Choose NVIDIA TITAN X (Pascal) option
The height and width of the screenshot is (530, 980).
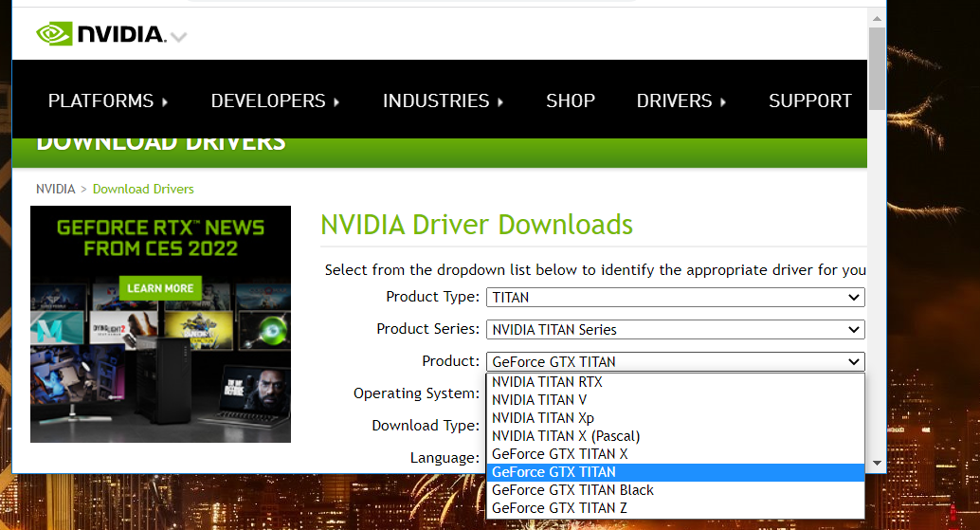click(x=676, y=436)
